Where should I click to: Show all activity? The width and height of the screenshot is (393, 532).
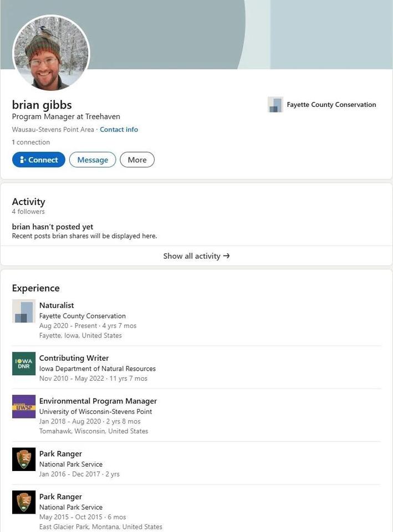[x=196, y=256]
